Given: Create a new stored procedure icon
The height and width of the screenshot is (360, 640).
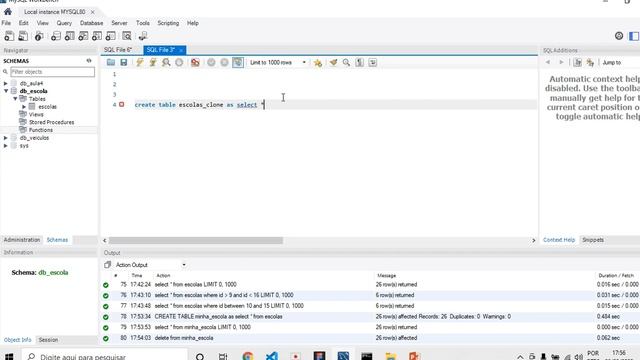Looking at the screenshot, I should point(97,36).
